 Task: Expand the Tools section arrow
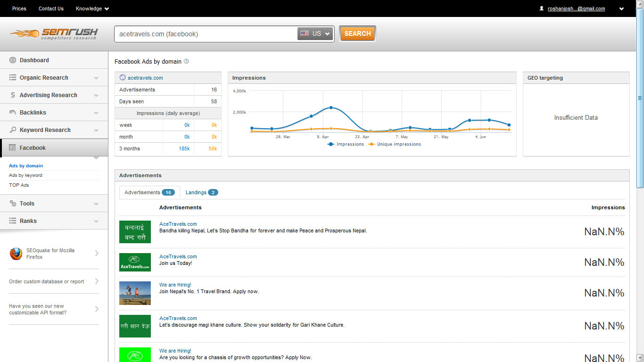pos(96,204)
